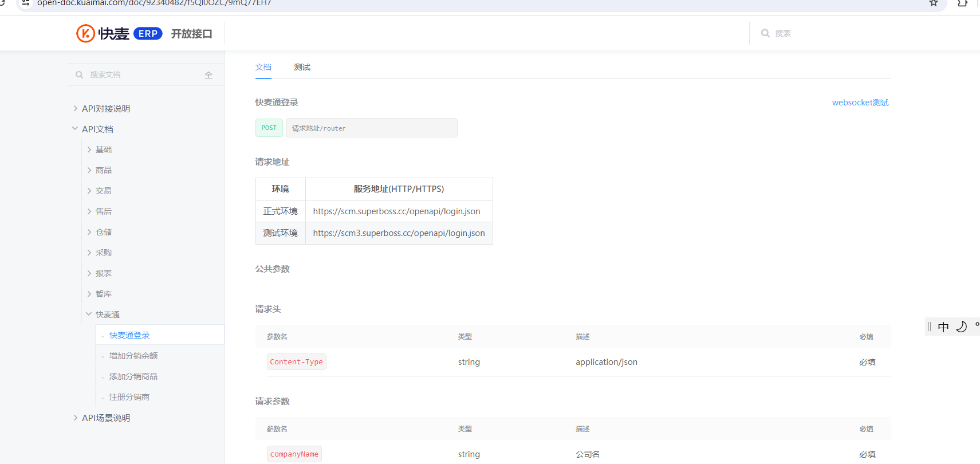Click the sidebar document search magnifier icon
Screen dimensions: 980x464
point(80,74)
